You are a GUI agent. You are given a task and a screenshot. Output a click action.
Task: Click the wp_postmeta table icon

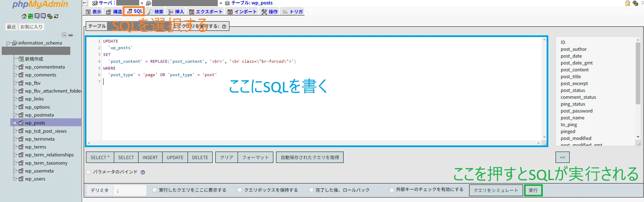pos(21,115)
